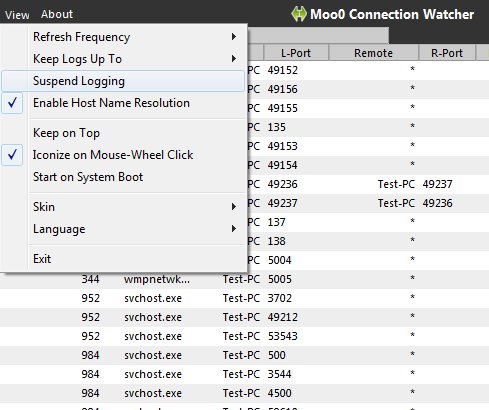Click the Keep Logs Up To arrow
Screen dimensions: 489x410
(234, 59)
